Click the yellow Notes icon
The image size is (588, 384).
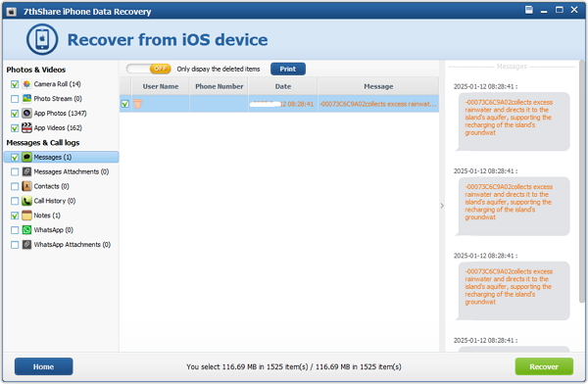tap(26, 216)
